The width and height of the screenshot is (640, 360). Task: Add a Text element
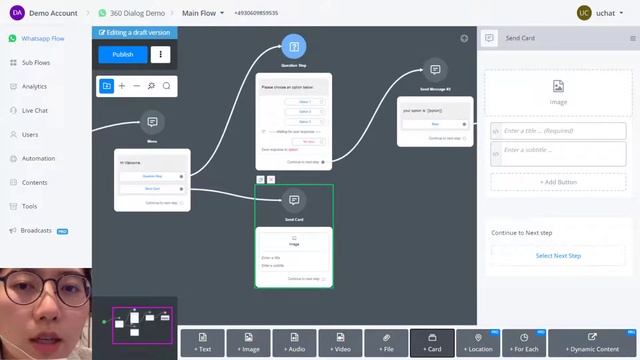pyautogui.click(x=202, y=343)
